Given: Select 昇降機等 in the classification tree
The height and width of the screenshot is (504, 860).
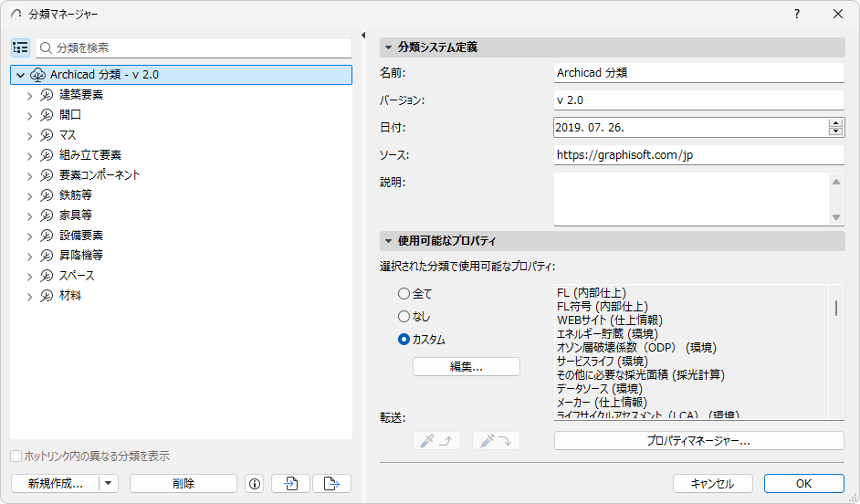Looking at the screenshot, I should click(81, 256).
